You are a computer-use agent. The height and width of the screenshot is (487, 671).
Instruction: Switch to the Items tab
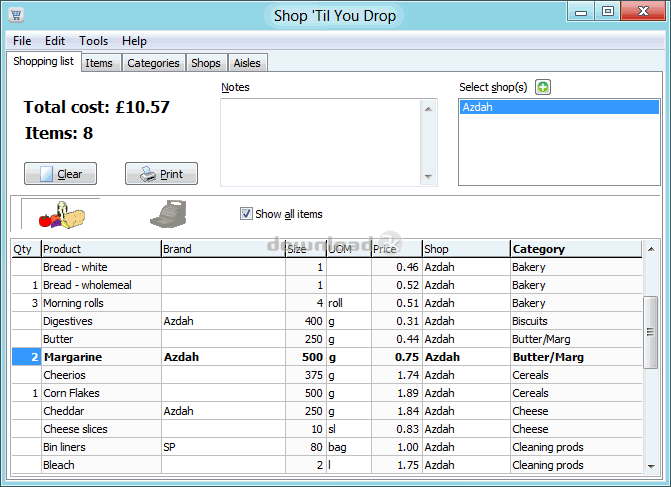click(99, 63)
